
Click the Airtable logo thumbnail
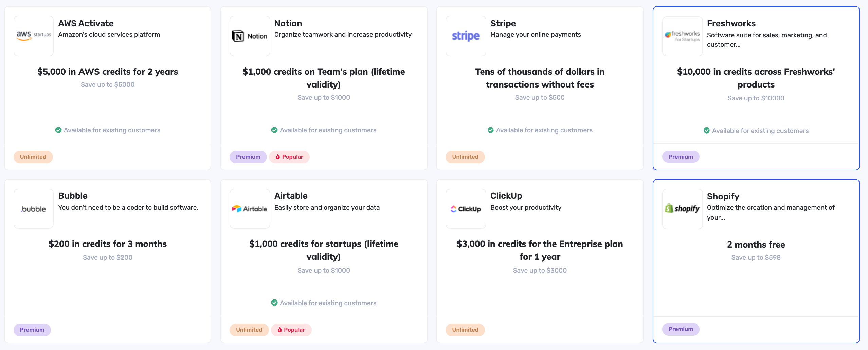coord(250,209)
